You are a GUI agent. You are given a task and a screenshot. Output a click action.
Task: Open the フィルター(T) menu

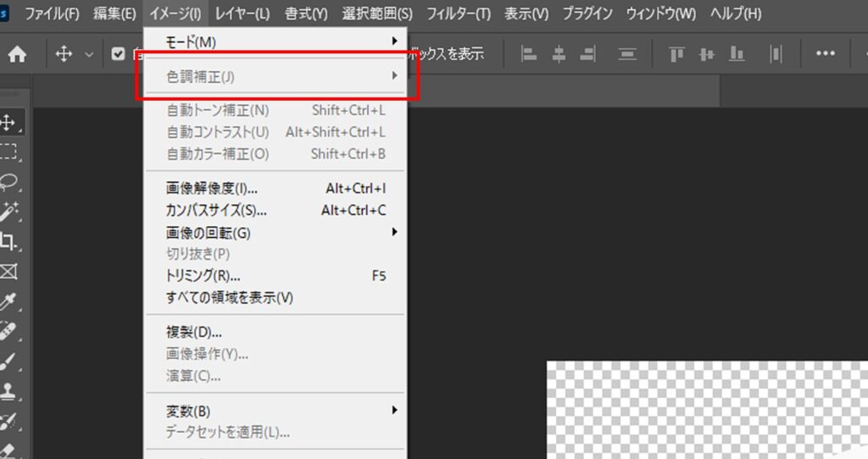pyautogui.click(x=459, y=14)
